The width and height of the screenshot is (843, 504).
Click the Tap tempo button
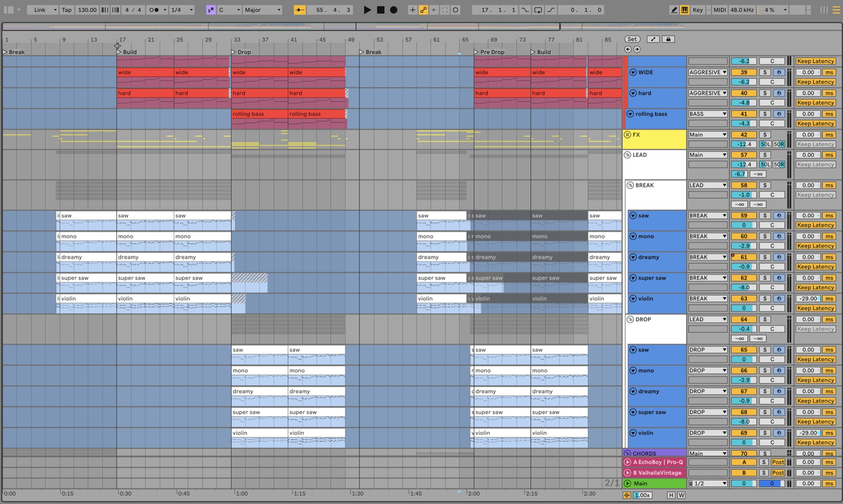(x=67, y=10)
